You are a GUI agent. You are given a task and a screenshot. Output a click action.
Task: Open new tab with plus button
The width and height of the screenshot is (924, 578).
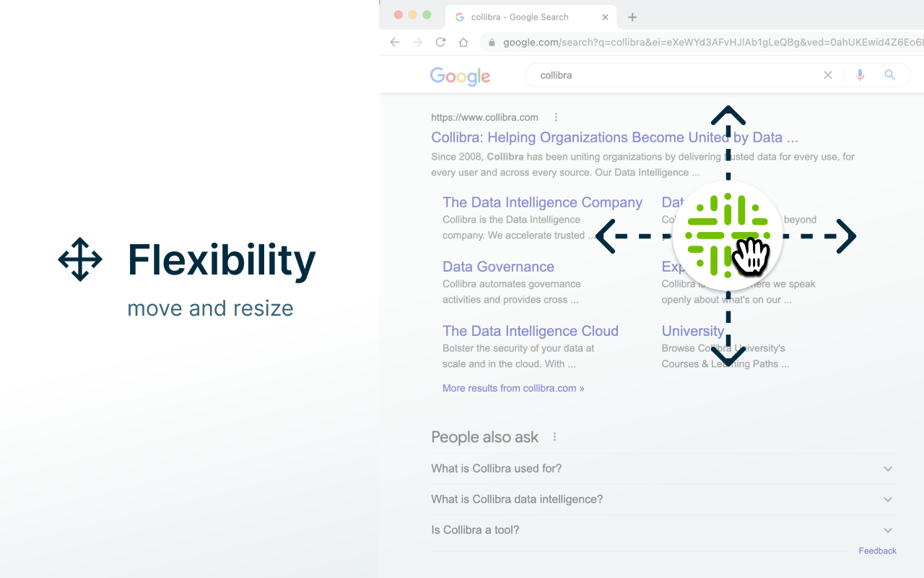[632, 17]
